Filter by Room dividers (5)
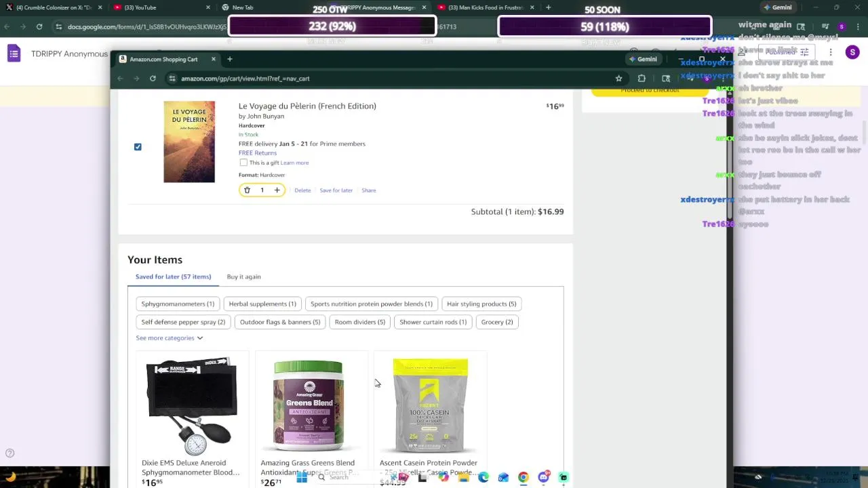 click(x=360, y=322)
